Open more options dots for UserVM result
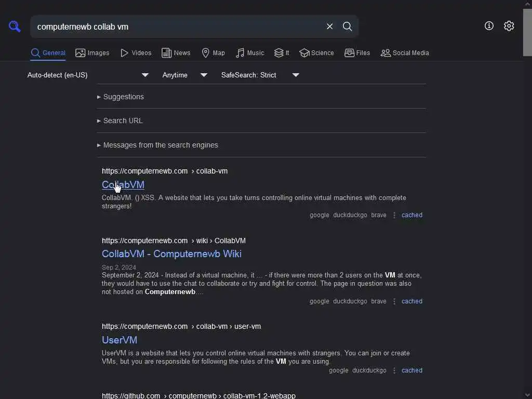 pos(394,371)
